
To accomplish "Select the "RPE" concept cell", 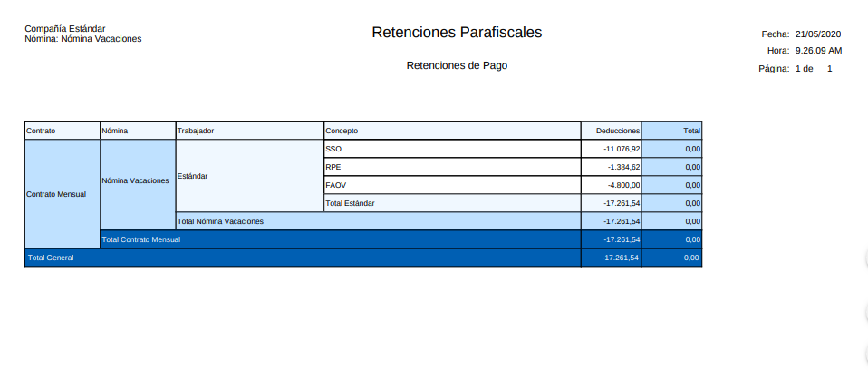I will (x=452, y=167).
